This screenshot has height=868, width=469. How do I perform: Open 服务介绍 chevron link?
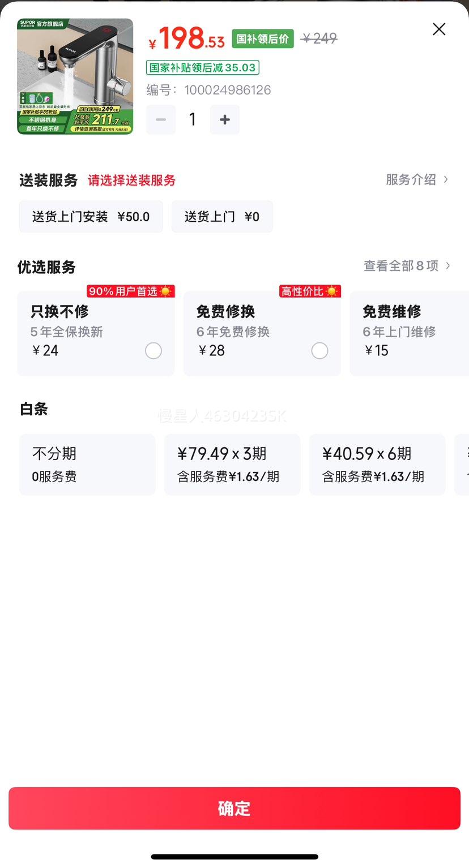click(x=417, y=179)
